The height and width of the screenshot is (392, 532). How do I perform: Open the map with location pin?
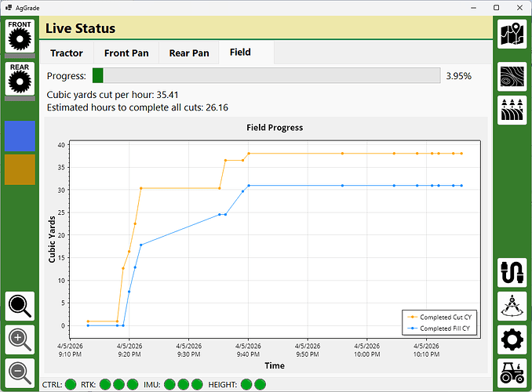click(512, 34)
